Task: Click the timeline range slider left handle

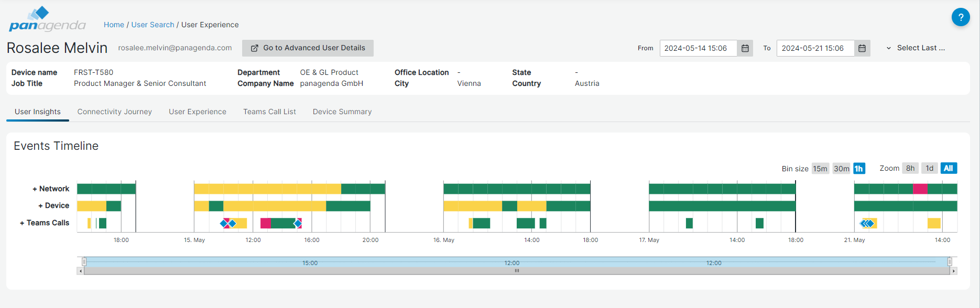Action: point(84,261)
